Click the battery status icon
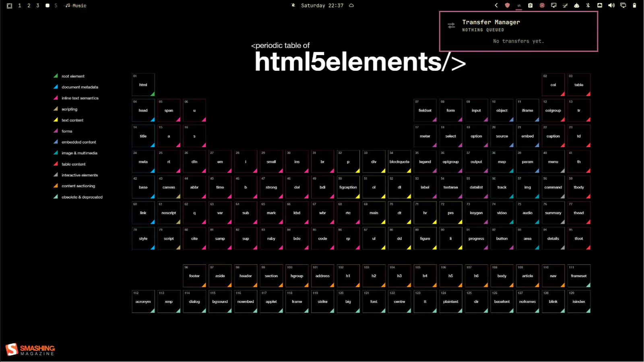 [x=635, y=5]
